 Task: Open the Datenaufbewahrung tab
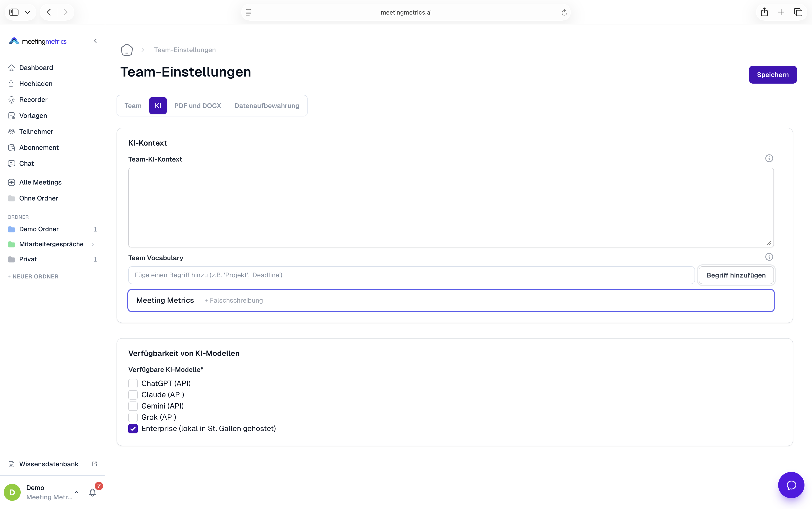point(267,106)
